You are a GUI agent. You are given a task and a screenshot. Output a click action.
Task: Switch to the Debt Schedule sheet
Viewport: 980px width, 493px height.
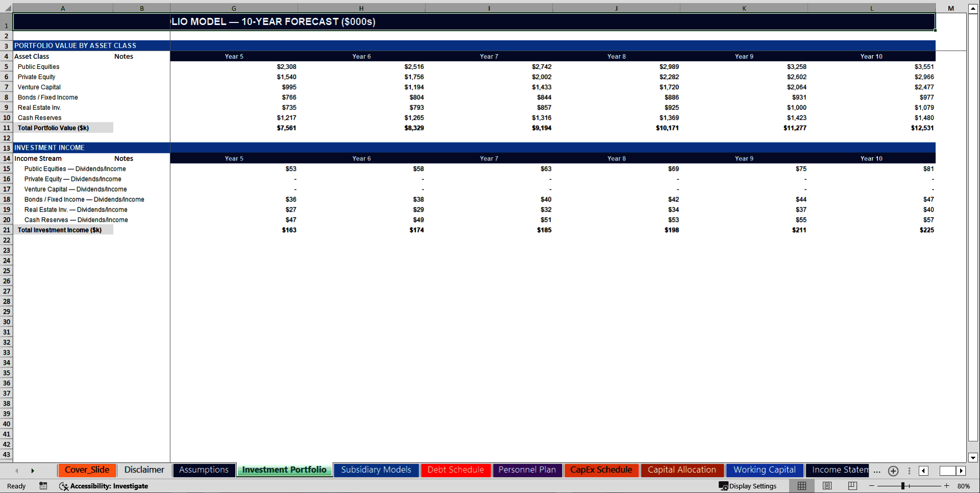coord(455,470)
